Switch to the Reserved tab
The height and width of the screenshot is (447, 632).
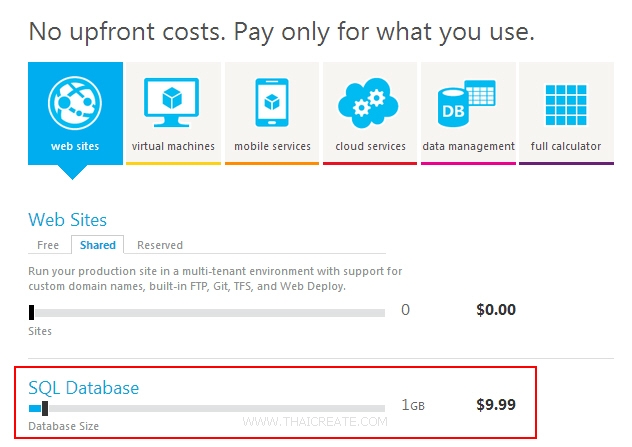pos(160,245)
